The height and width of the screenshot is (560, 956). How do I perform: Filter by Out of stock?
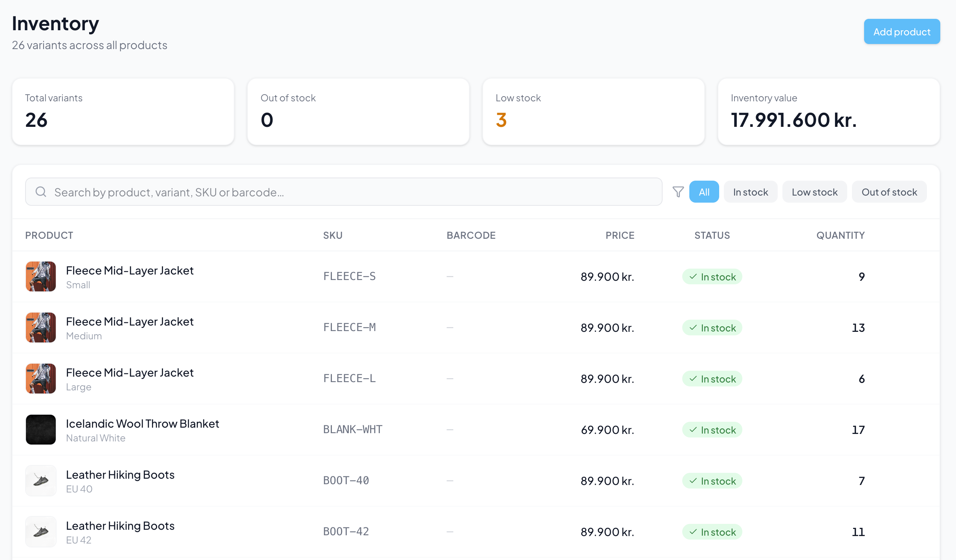[x=889, y=192]
